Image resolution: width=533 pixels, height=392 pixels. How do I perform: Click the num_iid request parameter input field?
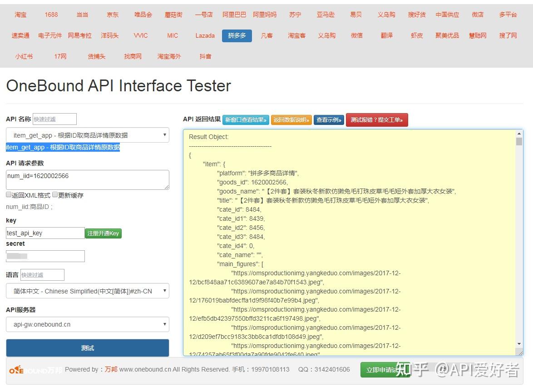tap(87, 179)
